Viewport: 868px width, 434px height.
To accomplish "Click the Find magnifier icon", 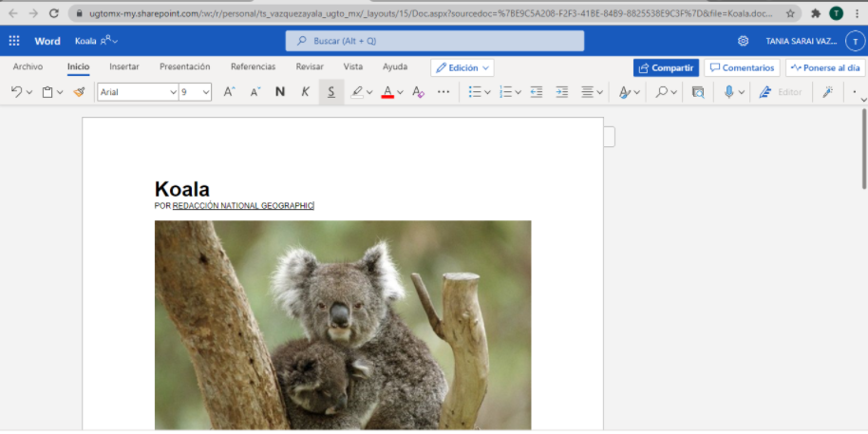I will pos(662,92).
